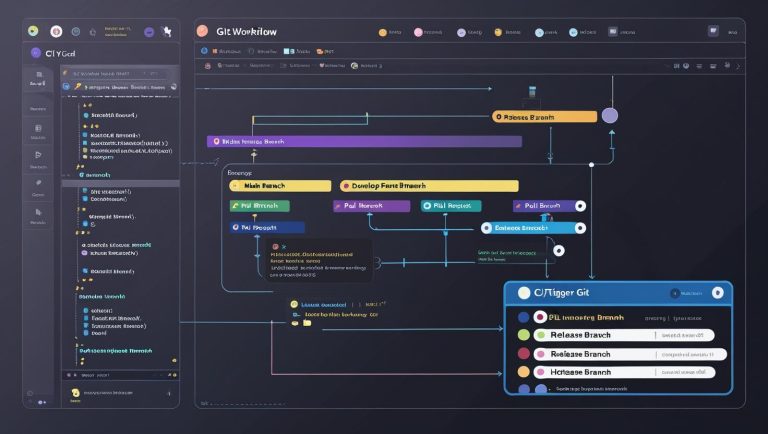Toggle the white radio circle on Poll Branch
768x434 pixels.
[x=580, y=206]
